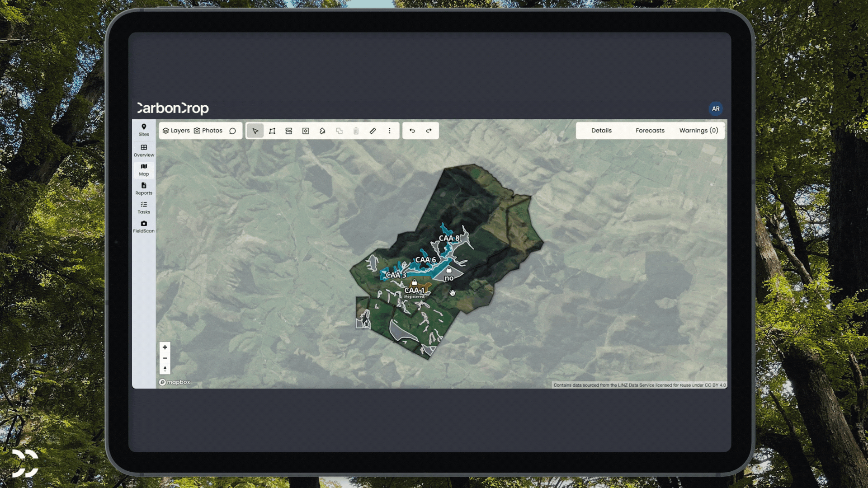Select the polygon draw tool
Image resolution: width=868 pixels, height=488 pixels.
tap(272, 131)
